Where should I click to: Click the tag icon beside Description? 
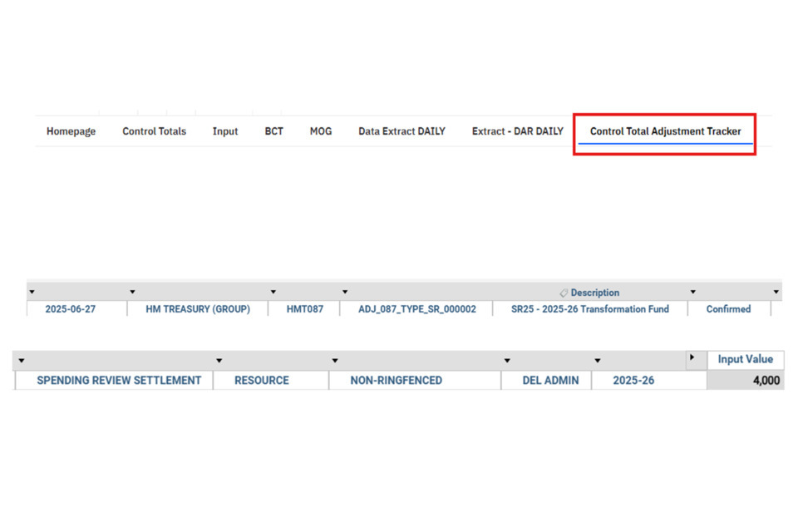[564, 293]
